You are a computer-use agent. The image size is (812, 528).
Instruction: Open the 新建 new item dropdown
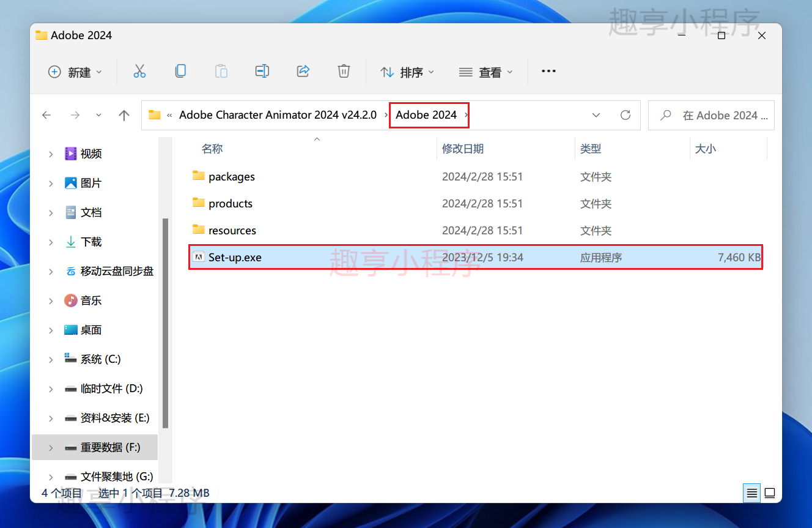[75, 72]
